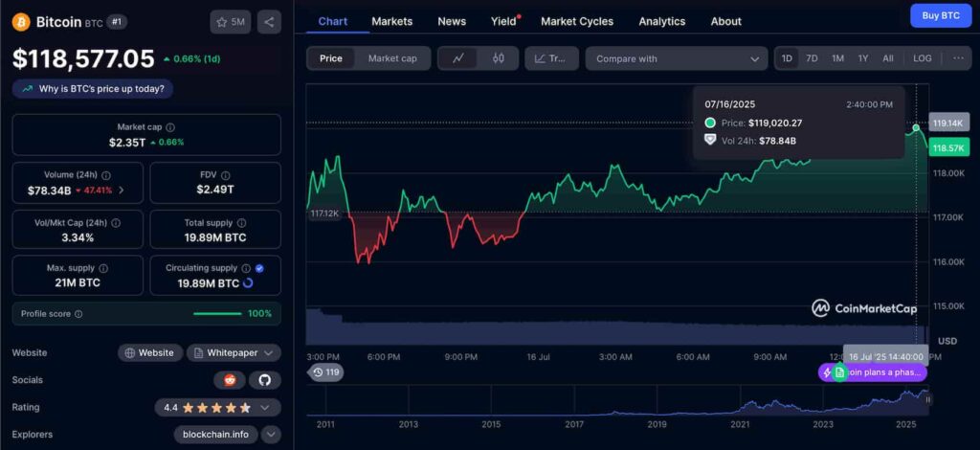980x450 pixels.
Task: Open Profile score info icon
Action: pyautogui.click(x=78, y=314)
